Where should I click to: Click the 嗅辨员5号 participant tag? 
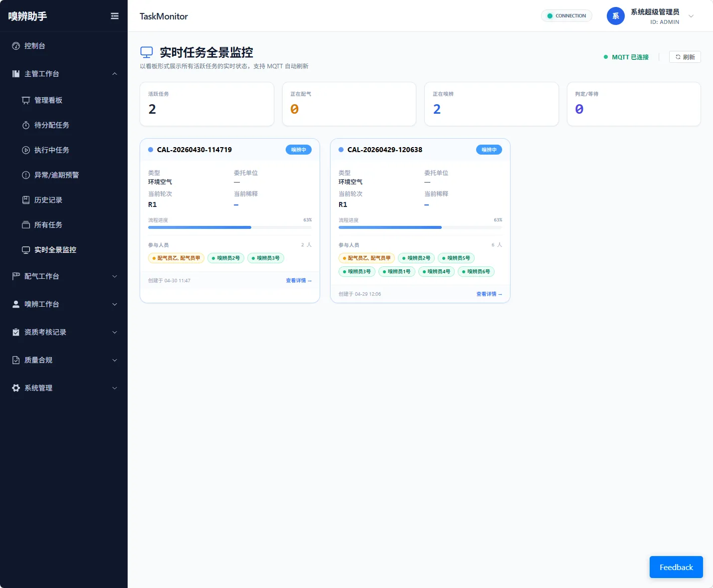[x=456, y=258]
